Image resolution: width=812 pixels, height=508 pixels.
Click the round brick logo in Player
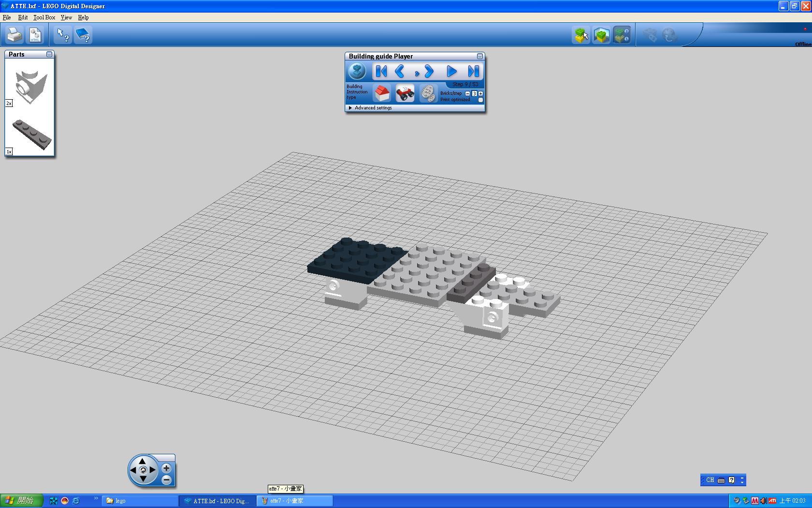coord(357,72)
